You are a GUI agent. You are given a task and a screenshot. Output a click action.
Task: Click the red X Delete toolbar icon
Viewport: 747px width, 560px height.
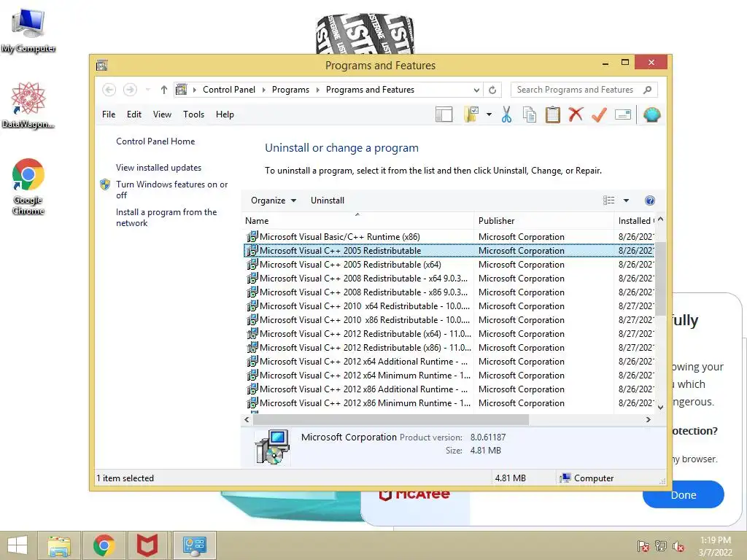coord(576,114)
